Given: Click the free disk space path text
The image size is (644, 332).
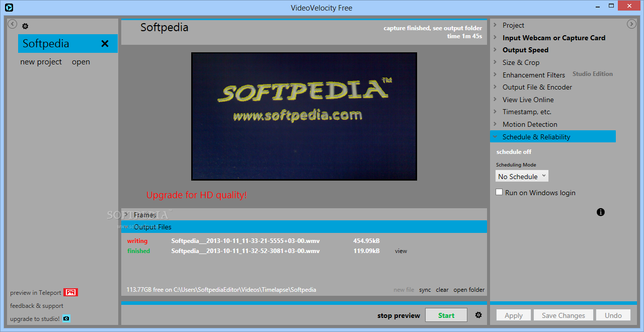Looking at the screenshot, I should point(221,290).
